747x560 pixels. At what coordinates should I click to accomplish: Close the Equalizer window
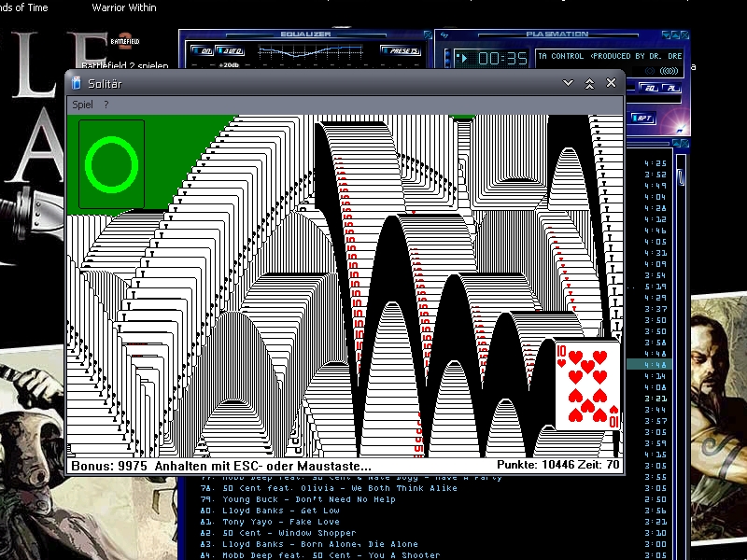point(428,35)
